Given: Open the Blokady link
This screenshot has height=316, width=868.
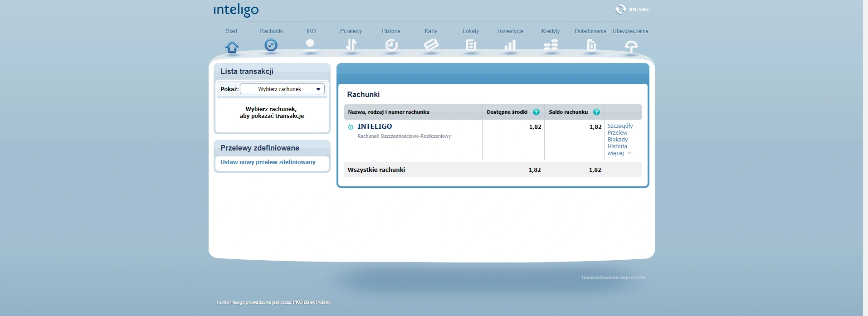Looking at the screenshot, I should 617,140.
